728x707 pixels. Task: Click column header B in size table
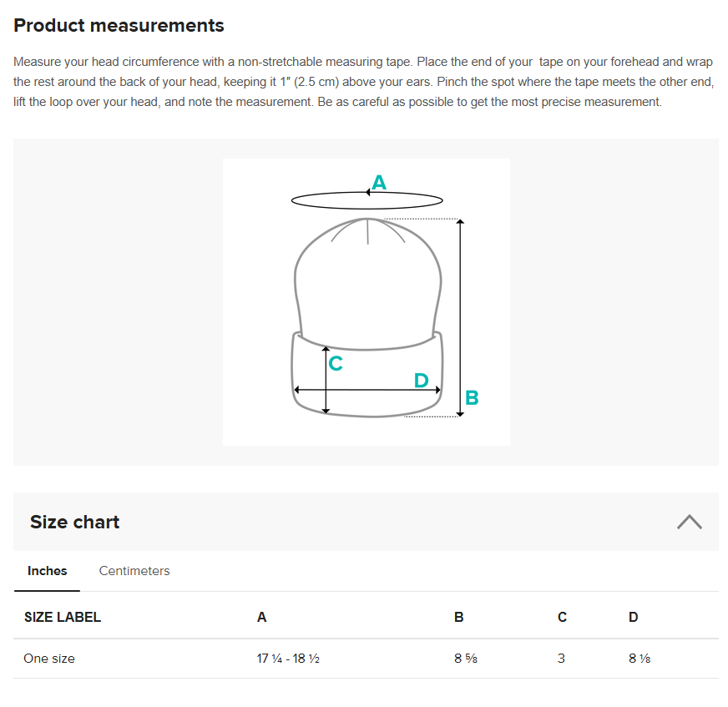click(x=458, y=617)
